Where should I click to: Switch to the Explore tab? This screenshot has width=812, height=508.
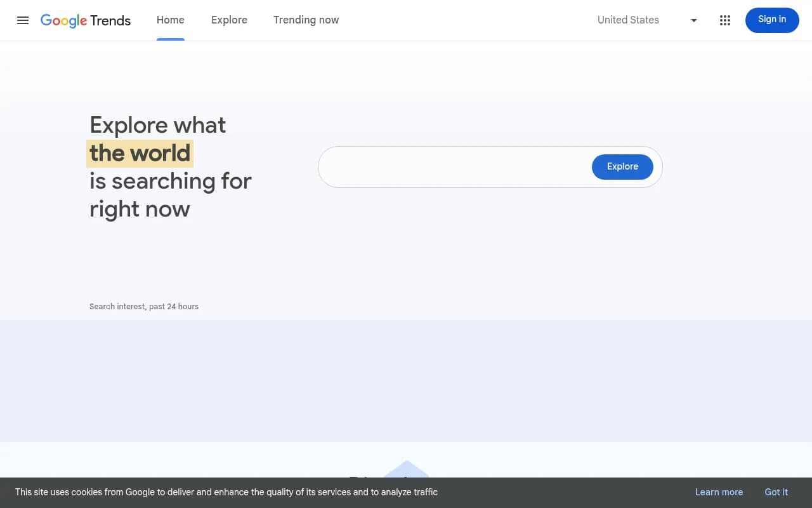coord(229,20)
